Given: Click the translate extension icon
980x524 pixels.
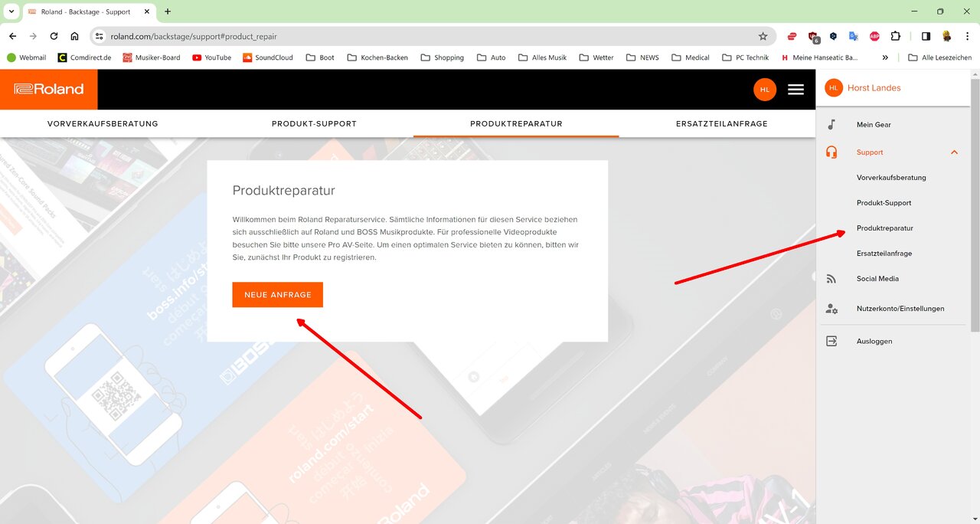Looking at the screenshot, I should pos(854,36).
